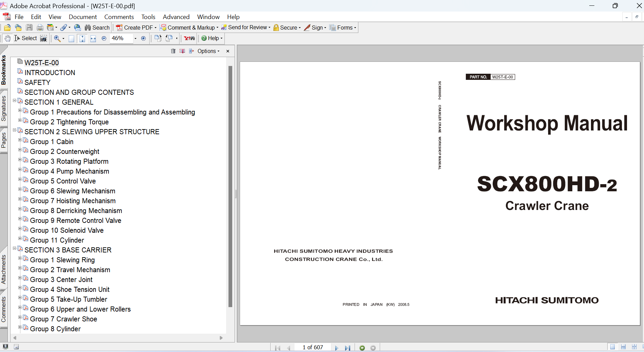Click the Attach file paperclip icon
This screenshot has width=644, height=352.
coord(64,28)
